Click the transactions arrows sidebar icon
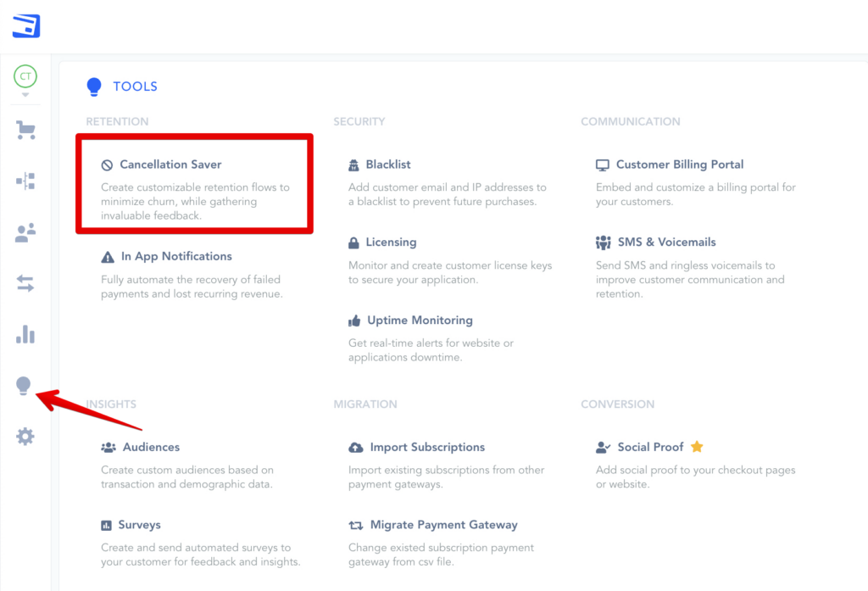The width and height of the screenshot is (868, 591). 25,284
